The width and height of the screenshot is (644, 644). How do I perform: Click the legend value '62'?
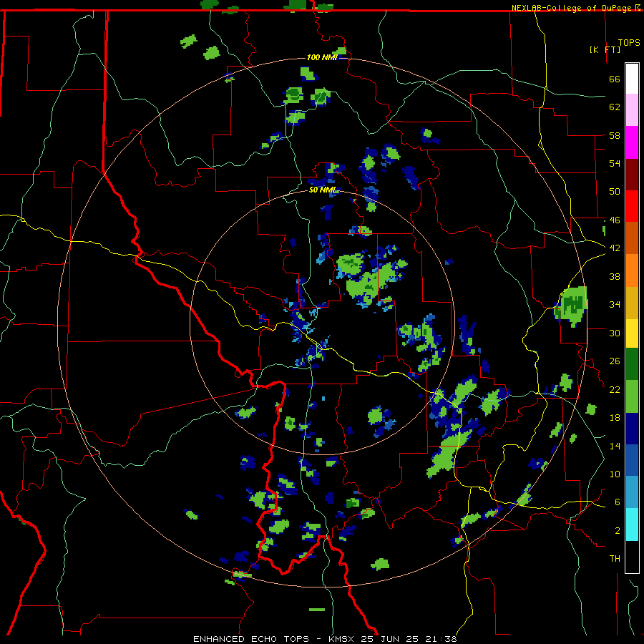[x=615, y=107]
